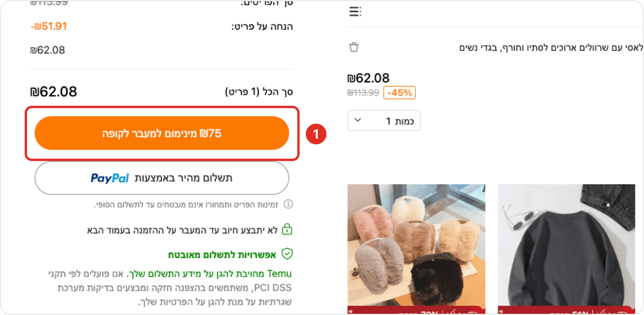Click the crossed-out ₪113.99 original price

point(363,93)
